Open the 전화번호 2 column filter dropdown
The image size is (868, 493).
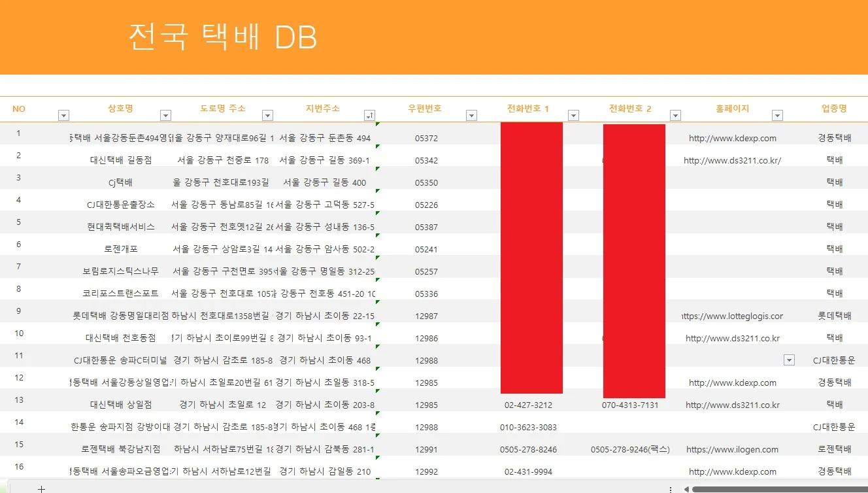pos(675,116)
